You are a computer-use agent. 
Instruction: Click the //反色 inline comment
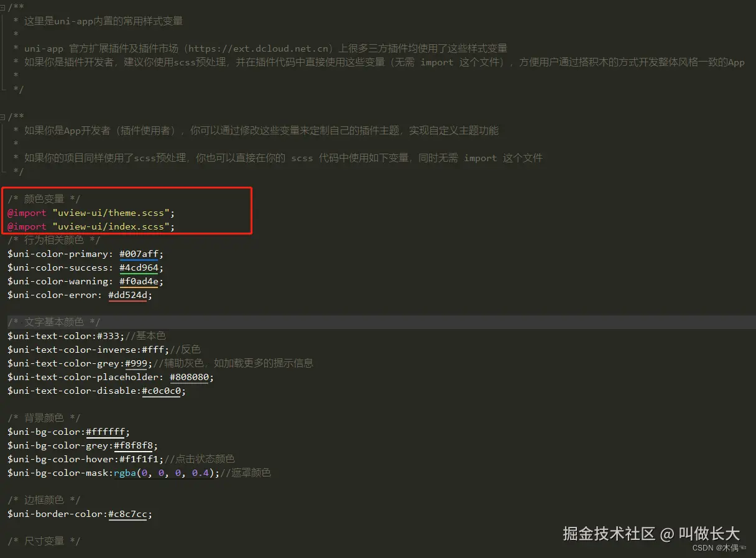(185, 350)
